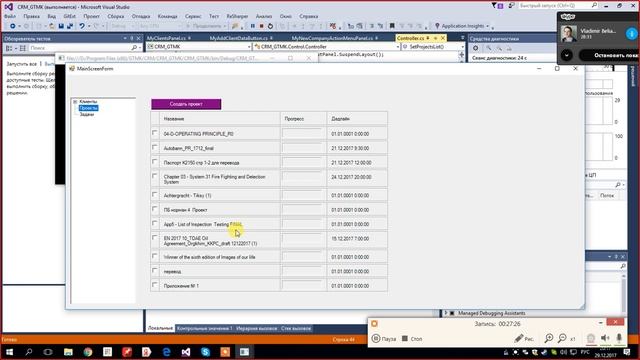Expand the Клиенты tree node
Screen dimensions: 640x360
(x=75, y=102)
